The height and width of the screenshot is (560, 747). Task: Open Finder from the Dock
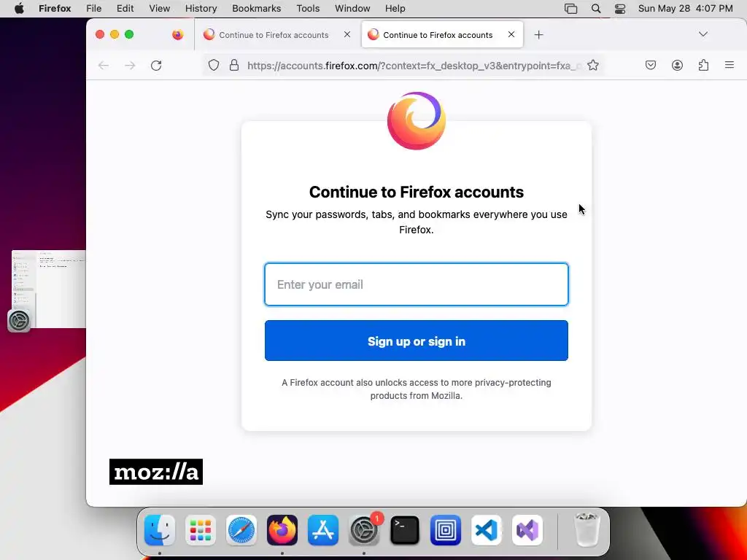160,530
